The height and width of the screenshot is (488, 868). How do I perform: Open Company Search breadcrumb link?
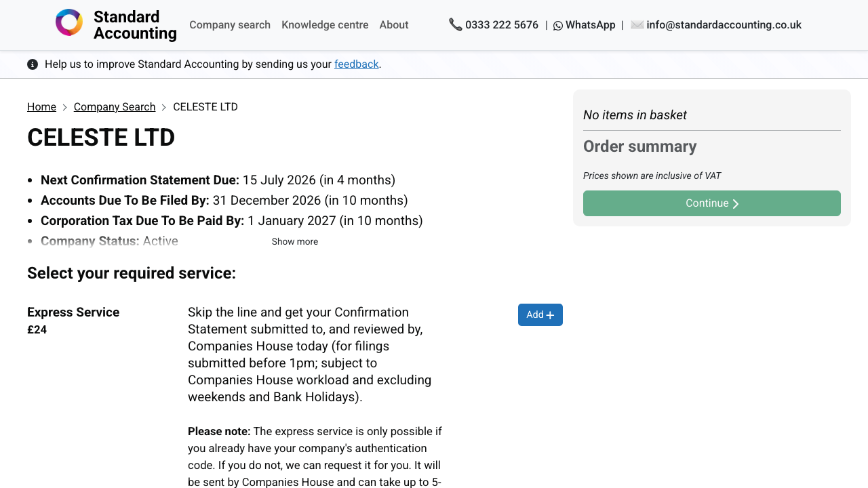pos(115,107)
